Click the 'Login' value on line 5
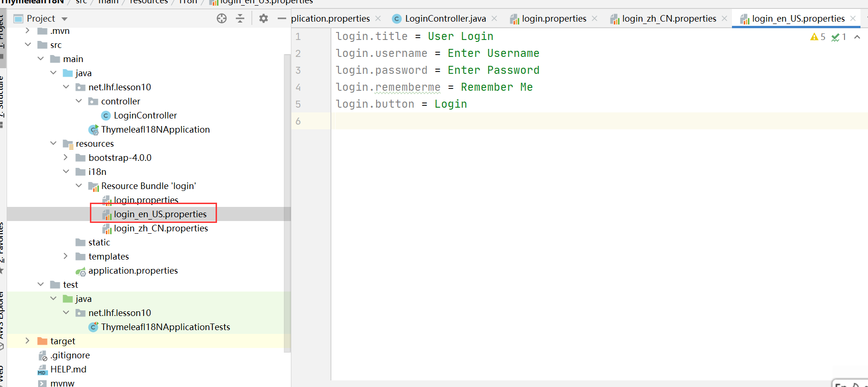868x387 pixels. click(x=450, y=104)
